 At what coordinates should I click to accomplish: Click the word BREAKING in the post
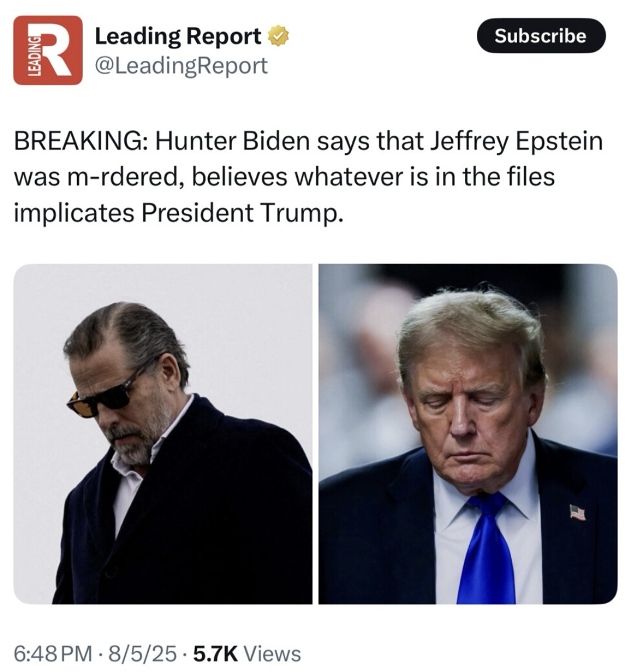(x=79, y=142)
